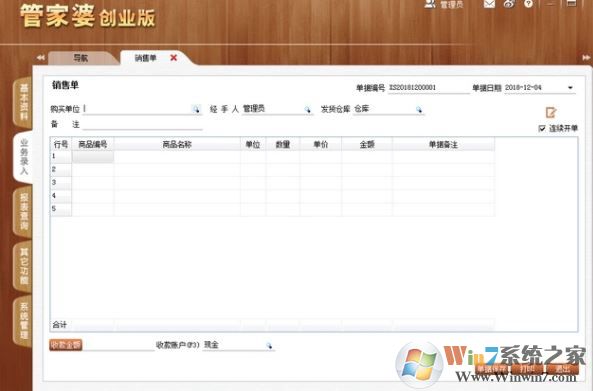
Task: Select row number 3 in the grid
Action: [61, 183]
